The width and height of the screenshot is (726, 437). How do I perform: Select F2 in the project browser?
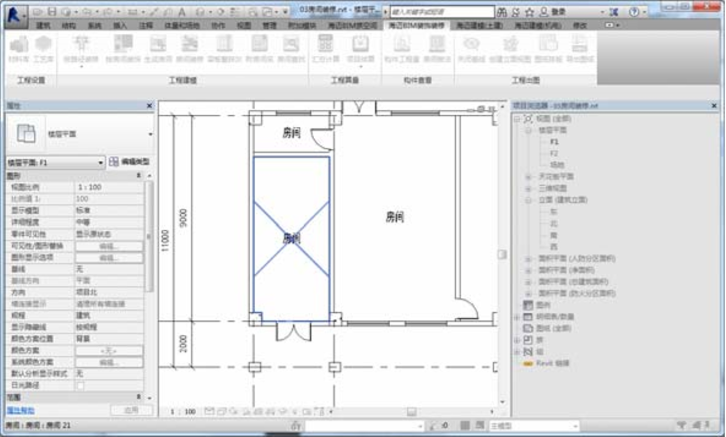pyautogui.click(x=554, y=154)
